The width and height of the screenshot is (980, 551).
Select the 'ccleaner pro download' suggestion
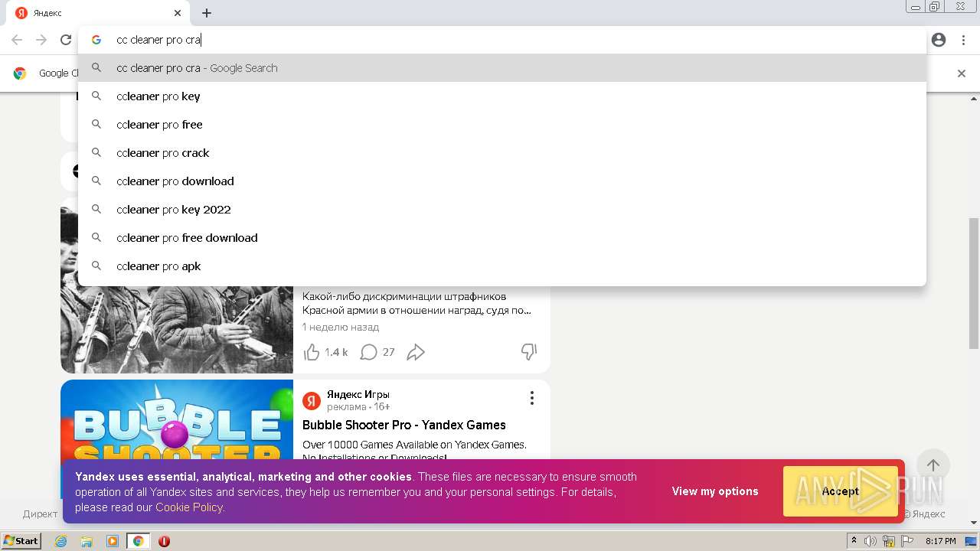[x=502, y=181]
